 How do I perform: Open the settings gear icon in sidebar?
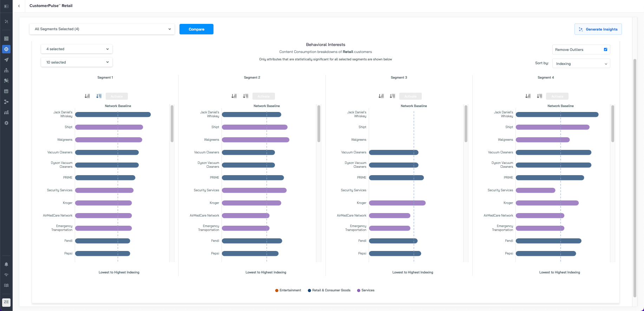[6, 123]
